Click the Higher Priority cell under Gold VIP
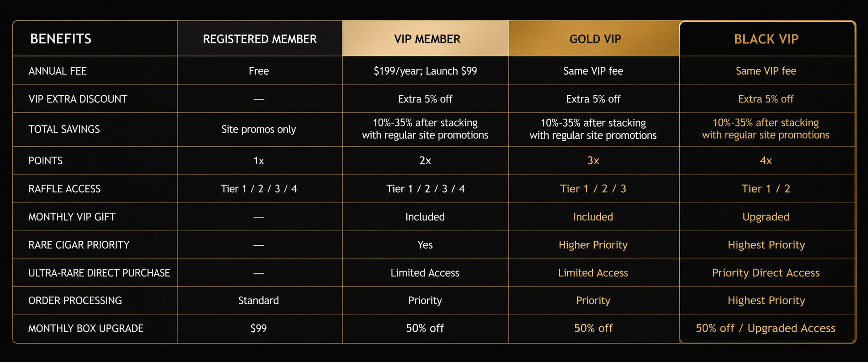868x362 pixels. coord(594,245)
